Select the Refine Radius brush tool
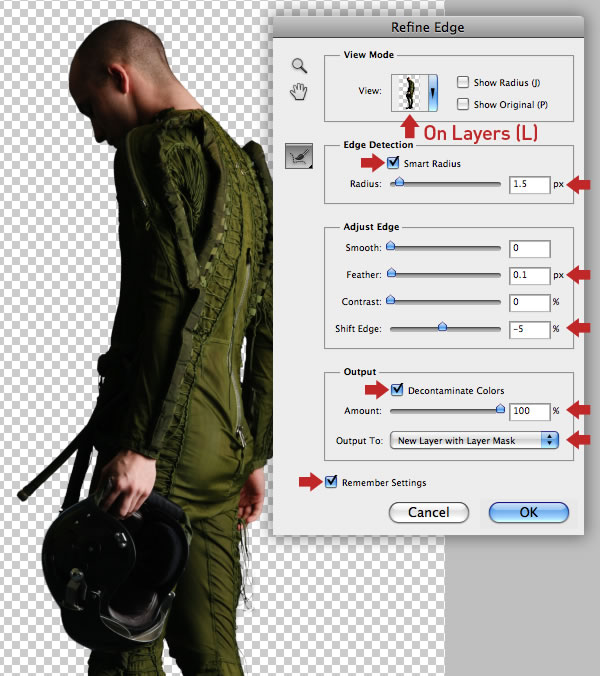This screenshot has width=600, height=676. (x=299, y=156)
